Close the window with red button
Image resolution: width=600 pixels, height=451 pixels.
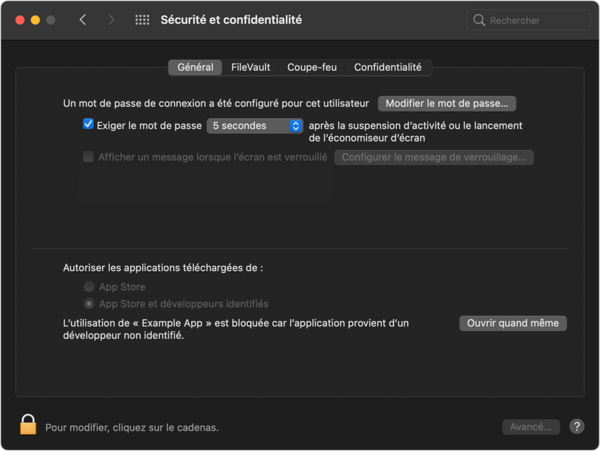[17, 20]
